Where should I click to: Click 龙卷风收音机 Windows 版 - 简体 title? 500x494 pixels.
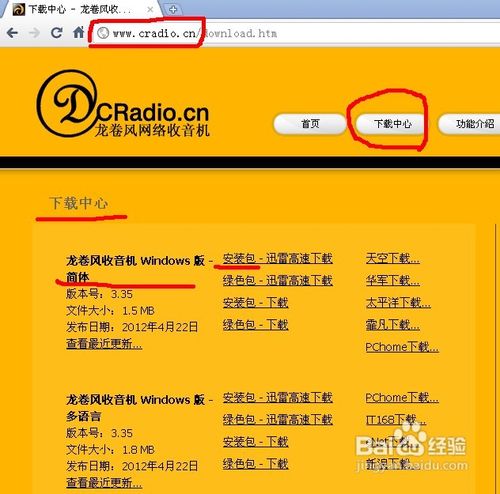click(139, 269)
